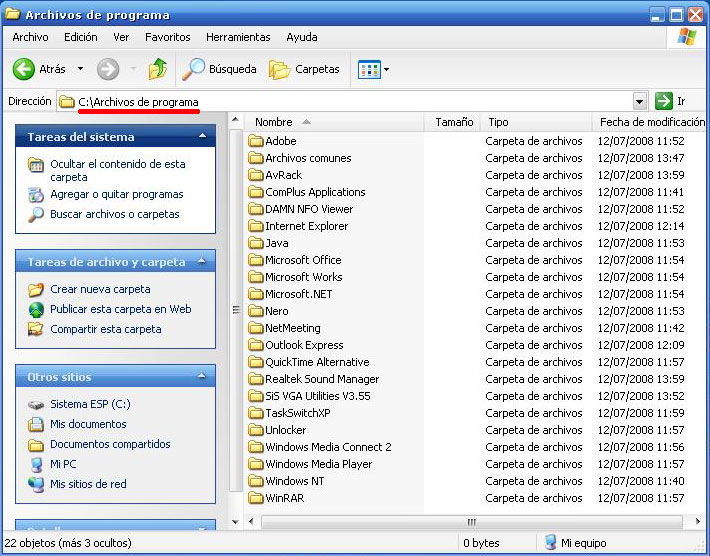Viewport: 710px width, 556px height.
Task: Click the Up one level folder icon
Action: pyautogui.click(x=158, y=69)
